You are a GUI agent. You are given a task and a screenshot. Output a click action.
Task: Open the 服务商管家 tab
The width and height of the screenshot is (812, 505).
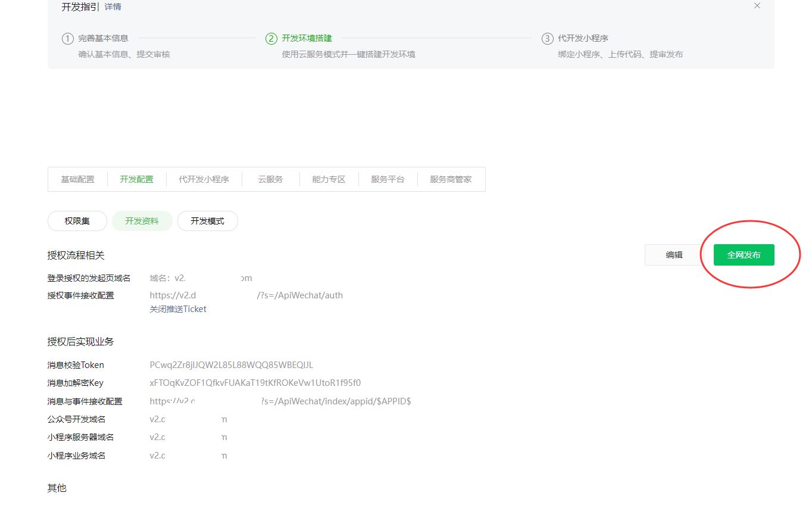(451, 179)
